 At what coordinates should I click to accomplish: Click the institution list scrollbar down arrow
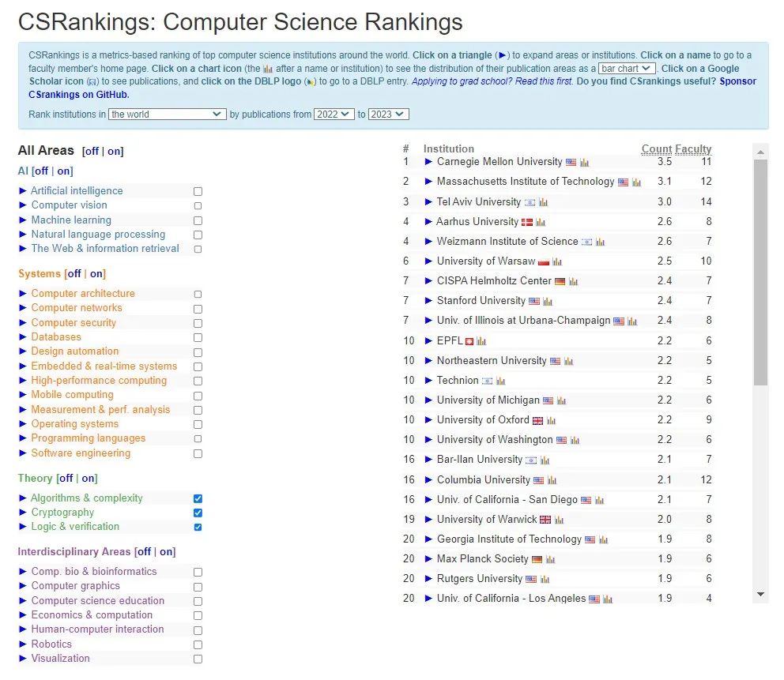coord(760,594)
